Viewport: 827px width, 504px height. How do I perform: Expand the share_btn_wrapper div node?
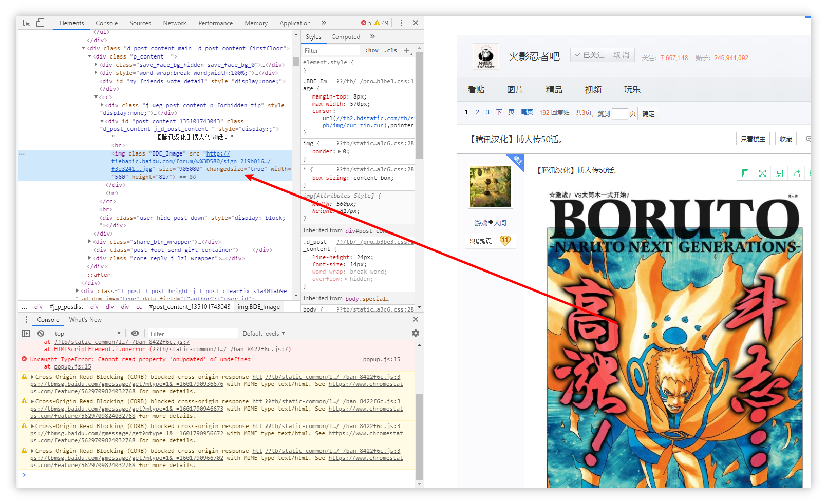click(90, 242)
